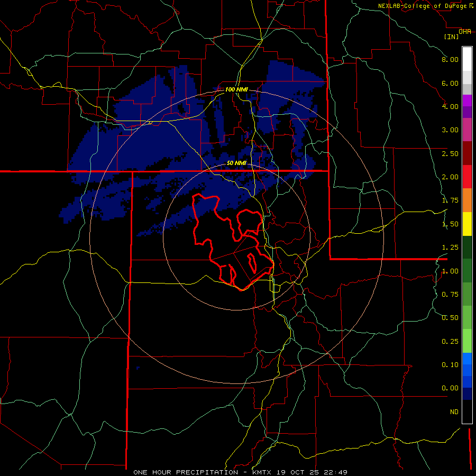
Task: Click the KMTX station identifier
Action: (x=263, y=472)
